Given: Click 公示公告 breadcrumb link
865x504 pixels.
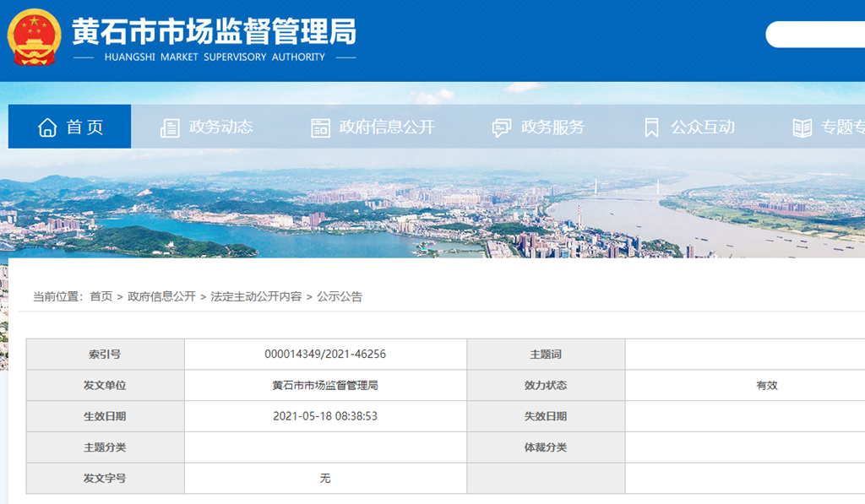Looking at the screenshot, I should [x=340, y=296].
